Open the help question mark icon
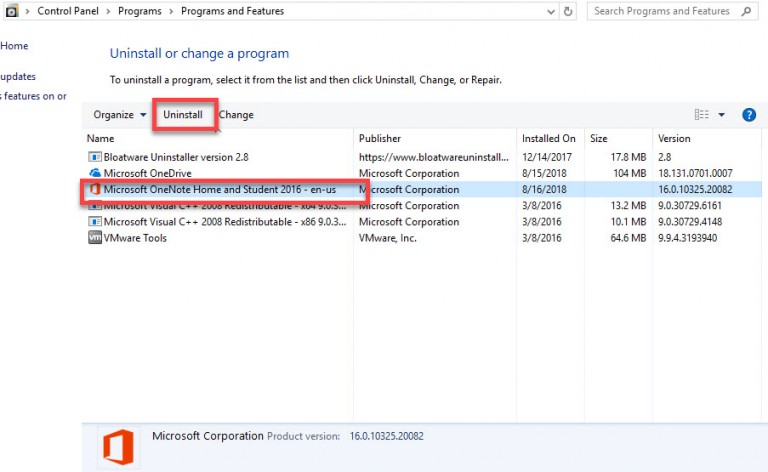Viewport: 768px width, 472px height. coord(749,115)
